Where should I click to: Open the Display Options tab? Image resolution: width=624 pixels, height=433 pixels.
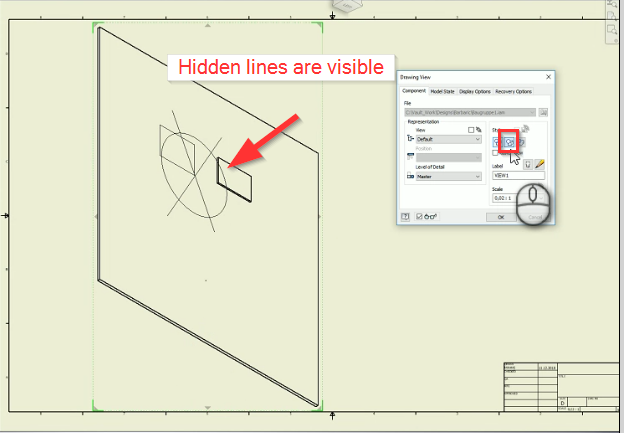tap(475, 92)
